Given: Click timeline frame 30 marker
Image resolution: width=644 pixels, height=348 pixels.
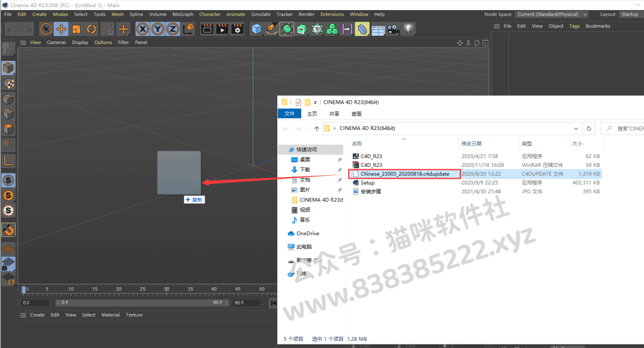Looking at the screenshot, I should pos(166,290).
